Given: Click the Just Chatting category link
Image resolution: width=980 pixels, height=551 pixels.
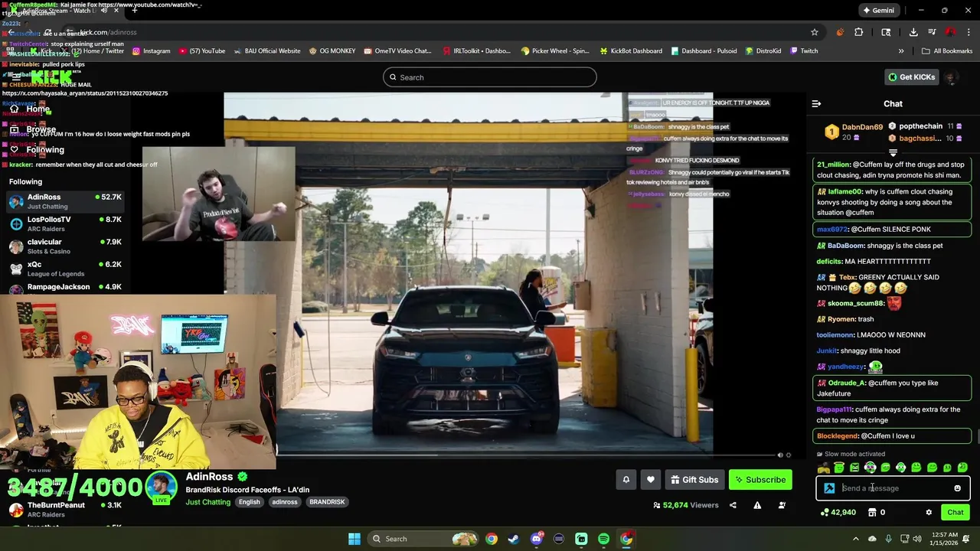Looking at the screenshot, I should point(207,502).
